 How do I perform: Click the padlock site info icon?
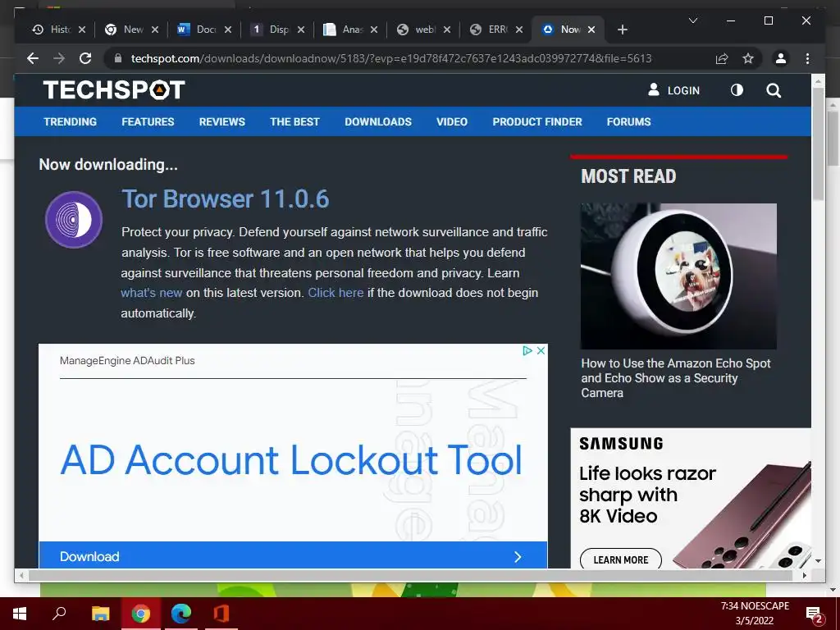(118, 58)
